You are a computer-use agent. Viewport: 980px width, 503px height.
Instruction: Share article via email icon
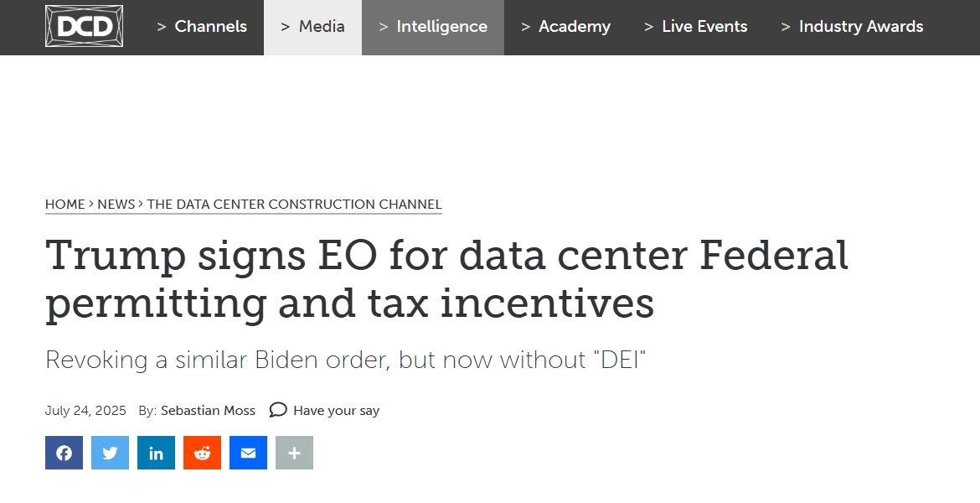[x=248, y=453]
